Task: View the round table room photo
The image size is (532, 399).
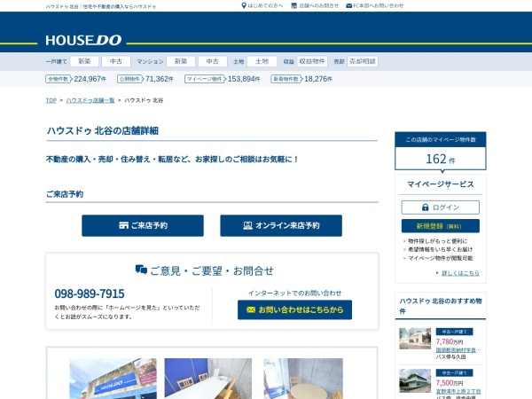Action: pos(303,379)
